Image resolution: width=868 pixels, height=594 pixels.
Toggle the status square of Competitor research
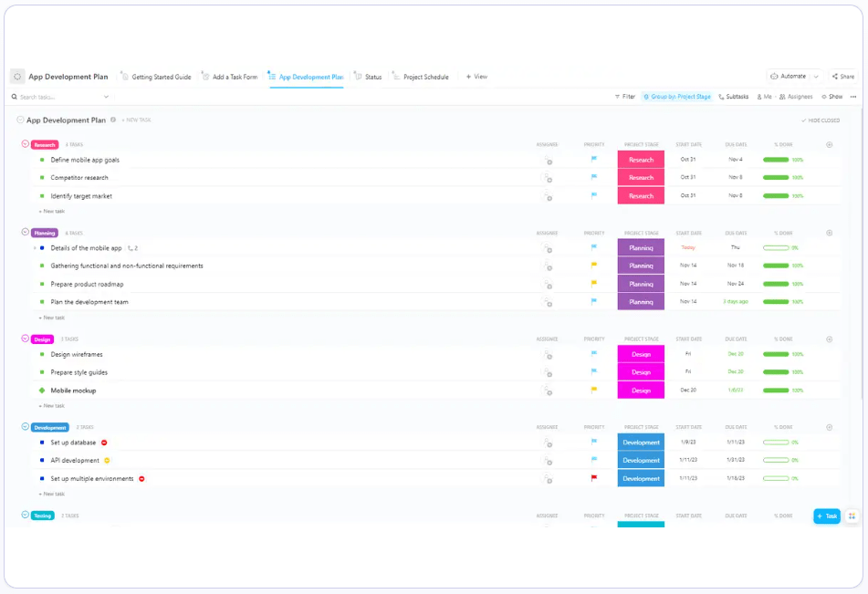42,178
